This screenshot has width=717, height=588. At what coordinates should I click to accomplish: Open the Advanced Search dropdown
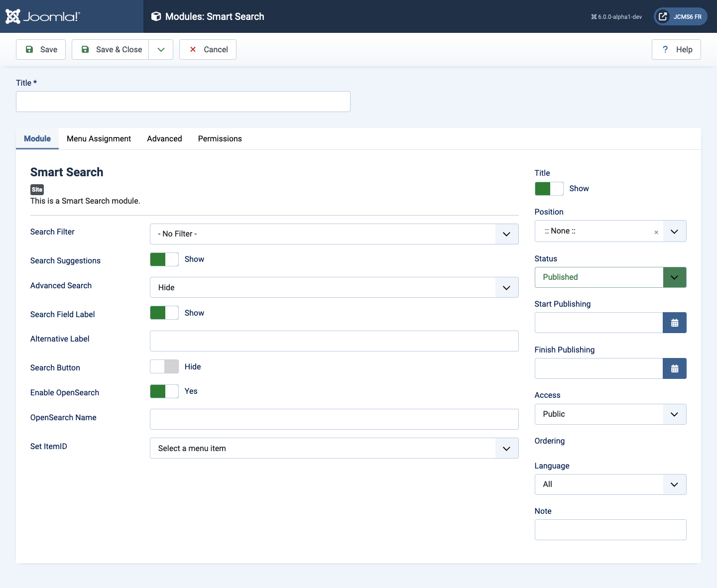pyautogui.click(x=334, y=287)
